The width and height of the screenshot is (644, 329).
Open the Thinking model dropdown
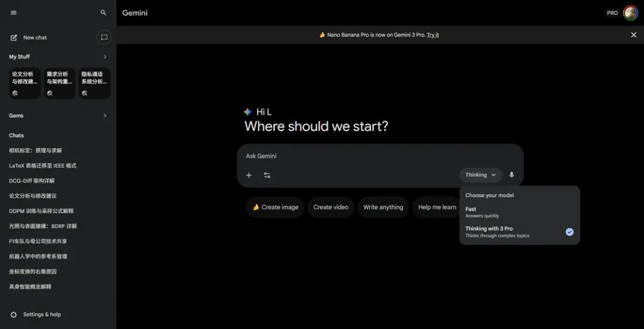[x=481, y=175]
